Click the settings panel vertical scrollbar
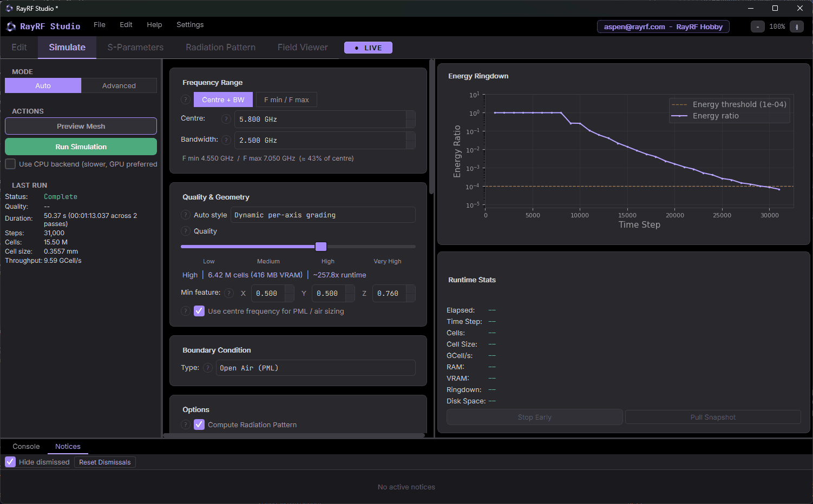 tap(431, 127)
